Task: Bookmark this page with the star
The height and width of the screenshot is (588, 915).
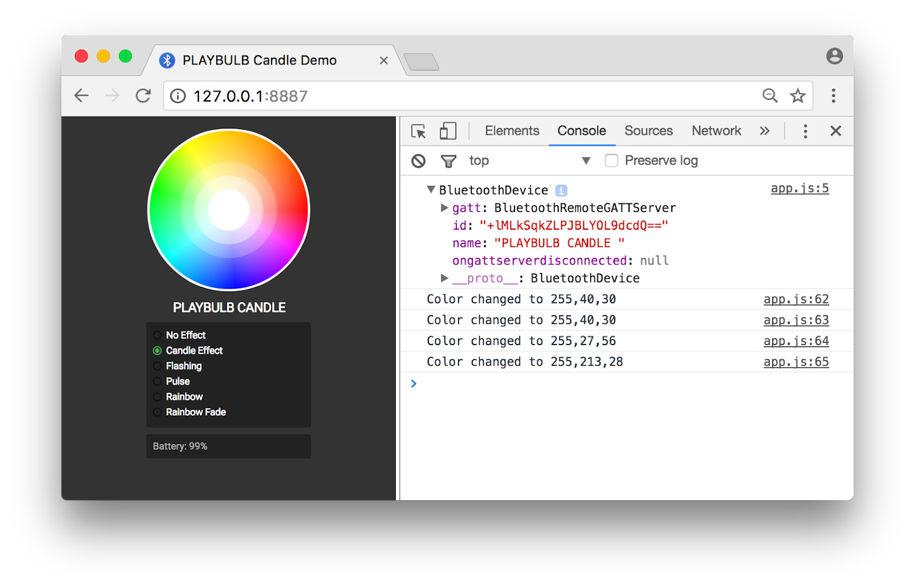Action: [x=797, y=95]
